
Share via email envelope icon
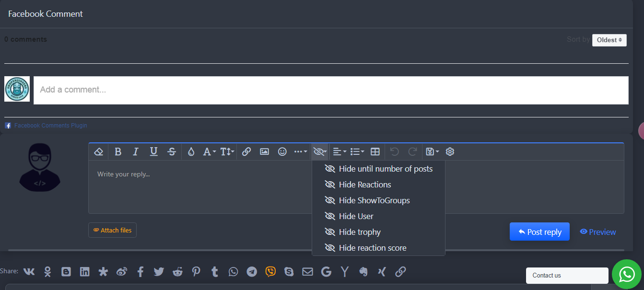coord(307,272)
